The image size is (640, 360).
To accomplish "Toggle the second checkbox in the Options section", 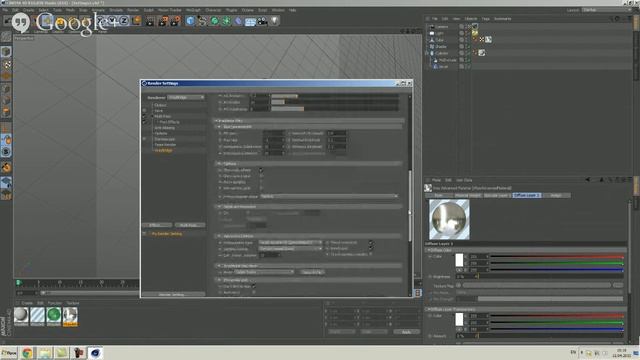I will point(261,176).
